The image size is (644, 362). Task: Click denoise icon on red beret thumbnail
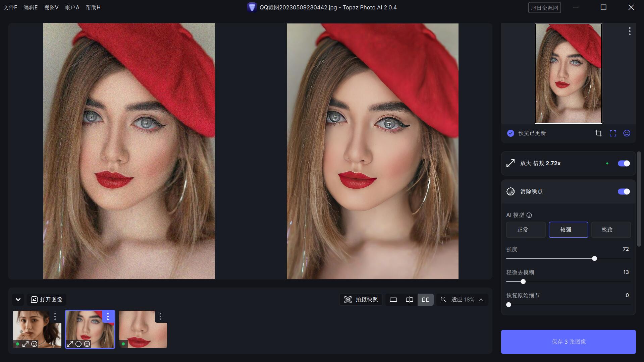(78, 344)
